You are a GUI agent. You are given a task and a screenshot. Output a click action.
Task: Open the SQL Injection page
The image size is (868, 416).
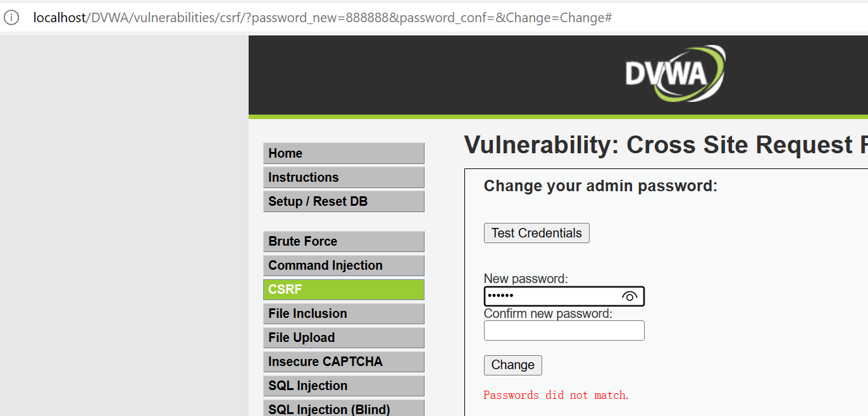tap(344, 386)
